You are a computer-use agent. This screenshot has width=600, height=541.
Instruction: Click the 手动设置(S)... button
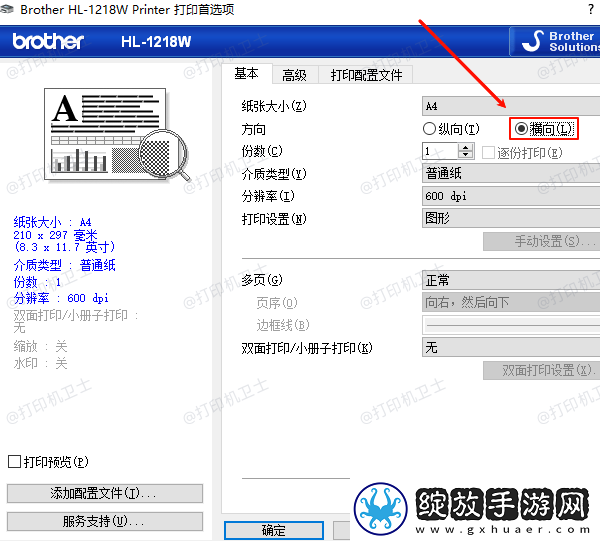click(541, 241)
